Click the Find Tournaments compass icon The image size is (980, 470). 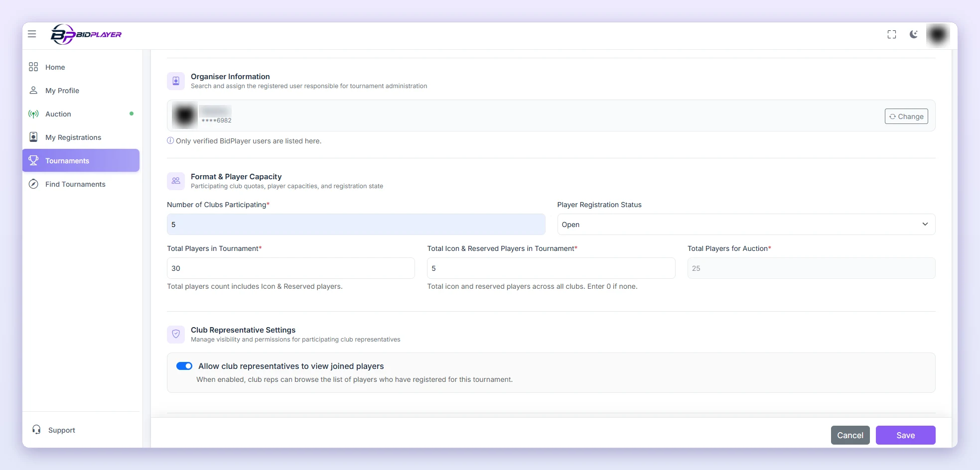33,184
